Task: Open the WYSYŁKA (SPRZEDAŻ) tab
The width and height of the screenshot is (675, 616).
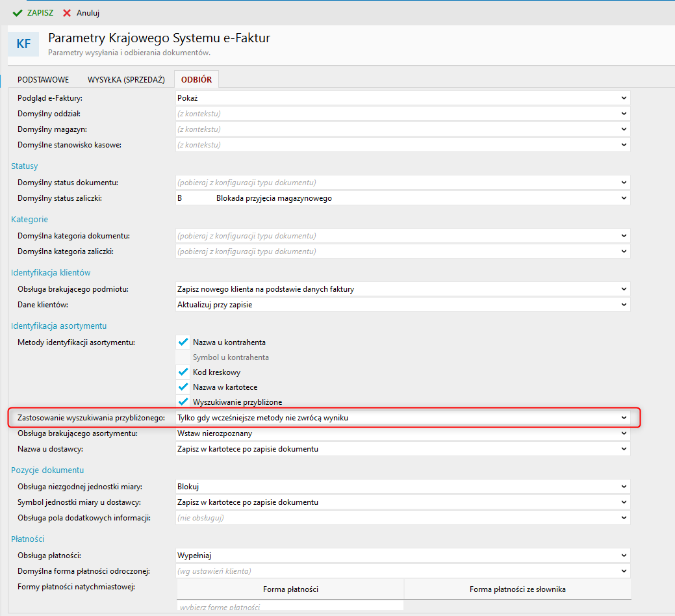Action: (x=121, y=80)
